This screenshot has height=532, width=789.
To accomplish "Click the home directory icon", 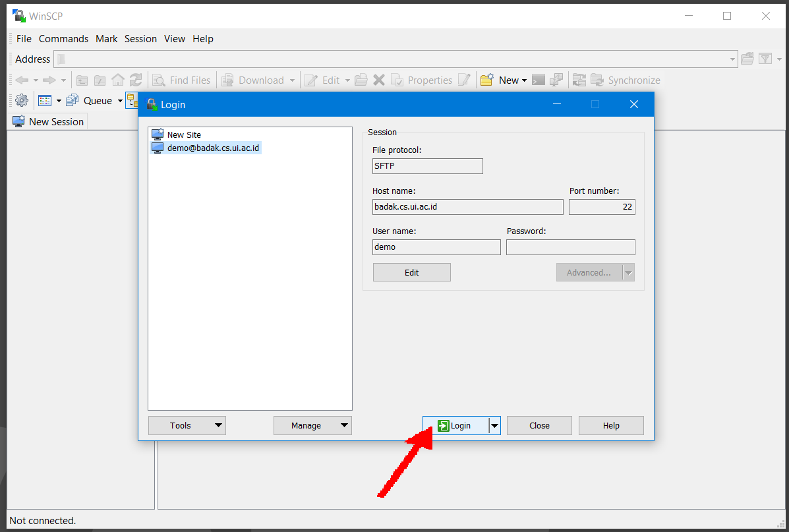I will [118, 80].
